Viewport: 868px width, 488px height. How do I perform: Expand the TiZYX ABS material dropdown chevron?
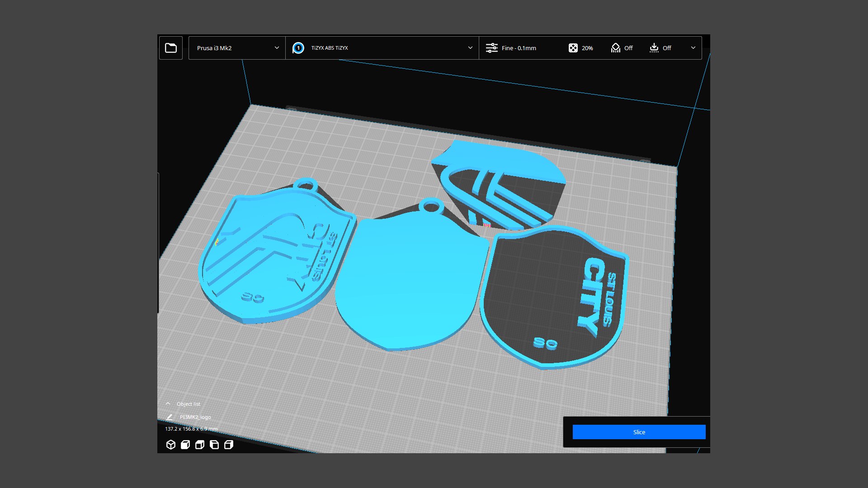470,48
